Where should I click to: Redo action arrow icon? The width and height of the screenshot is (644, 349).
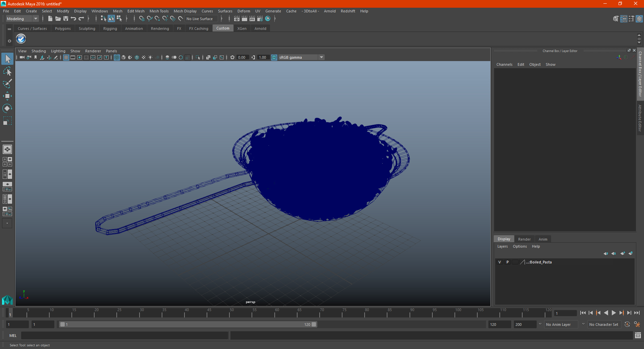tap(81, 19)
